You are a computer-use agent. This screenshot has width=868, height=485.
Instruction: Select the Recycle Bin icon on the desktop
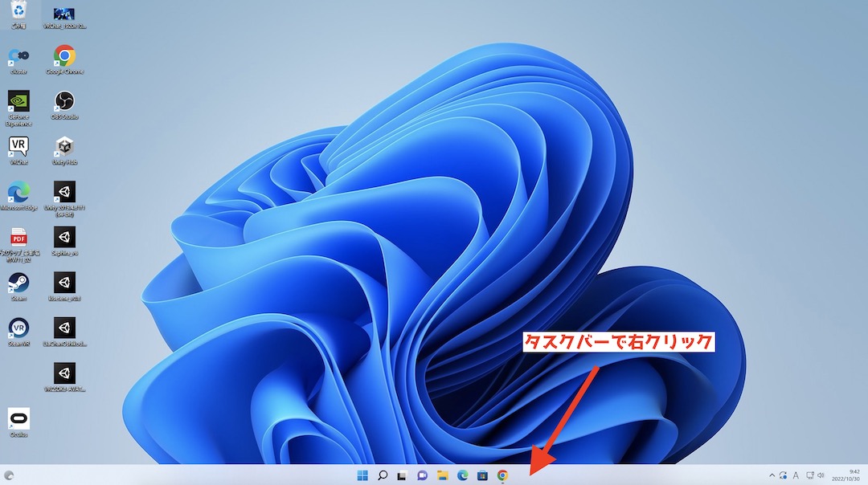coord(18,11)
